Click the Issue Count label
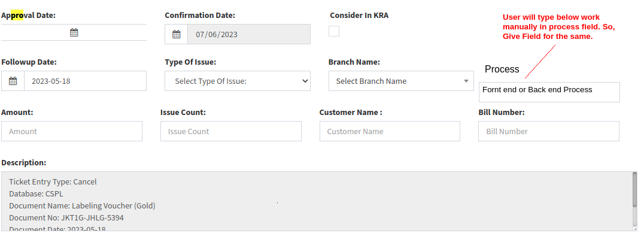The width and height of the screenshot is (644, 239). click(x=183, y=112)
